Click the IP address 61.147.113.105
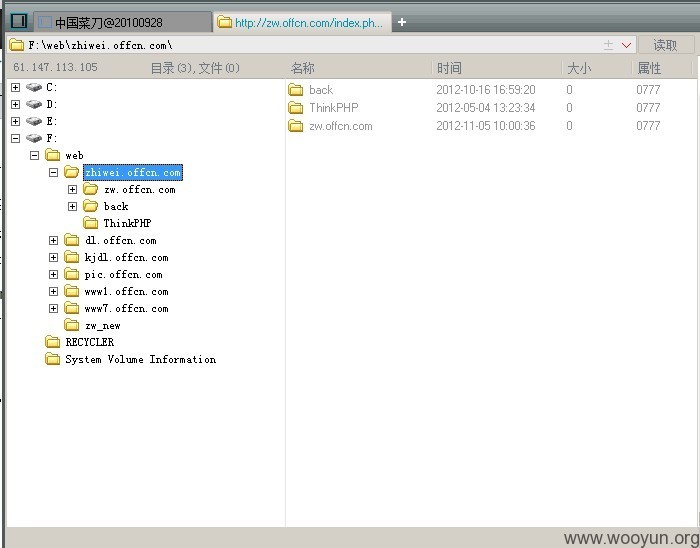The image size is (700, 548). 55,67
